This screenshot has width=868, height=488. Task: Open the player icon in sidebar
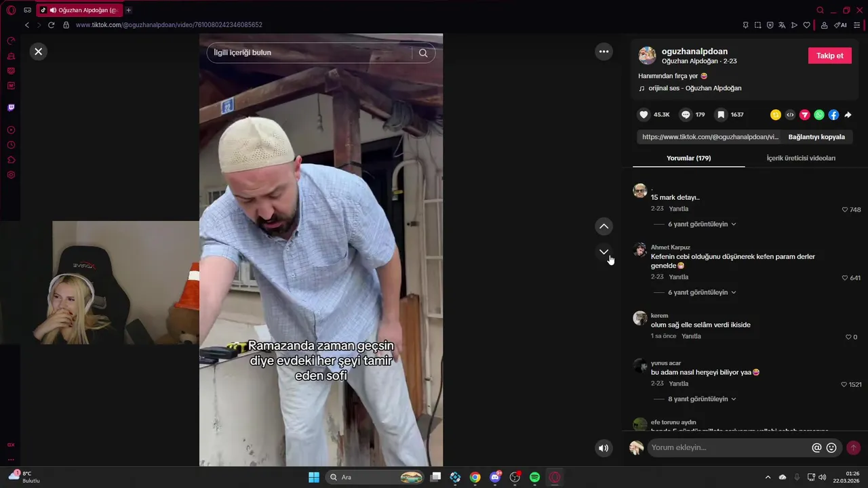(11, 130)
